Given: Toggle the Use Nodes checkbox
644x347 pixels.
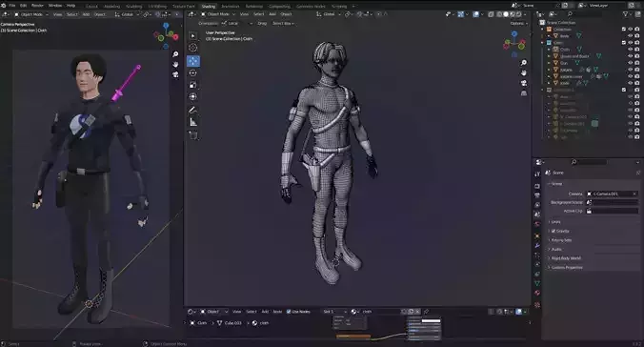Looking at the screenshot, I should point(289,312).
